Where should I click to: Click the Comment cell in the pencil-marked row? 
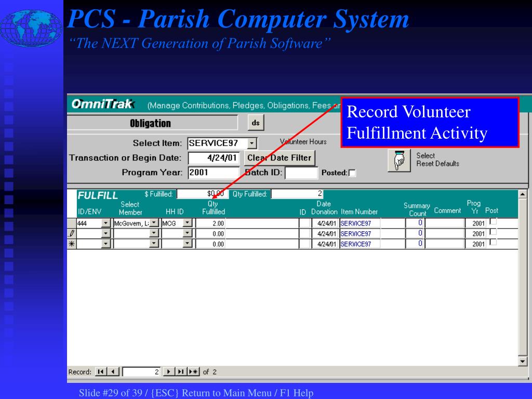[445, 233]
